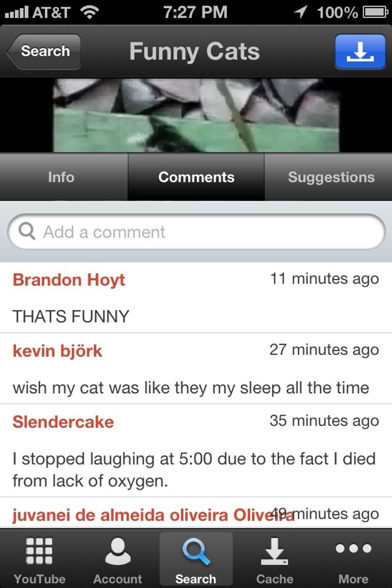392x588 pixels.
Task: Go back with the Search button
Action: pyautogui.click(x=44, y=51)
